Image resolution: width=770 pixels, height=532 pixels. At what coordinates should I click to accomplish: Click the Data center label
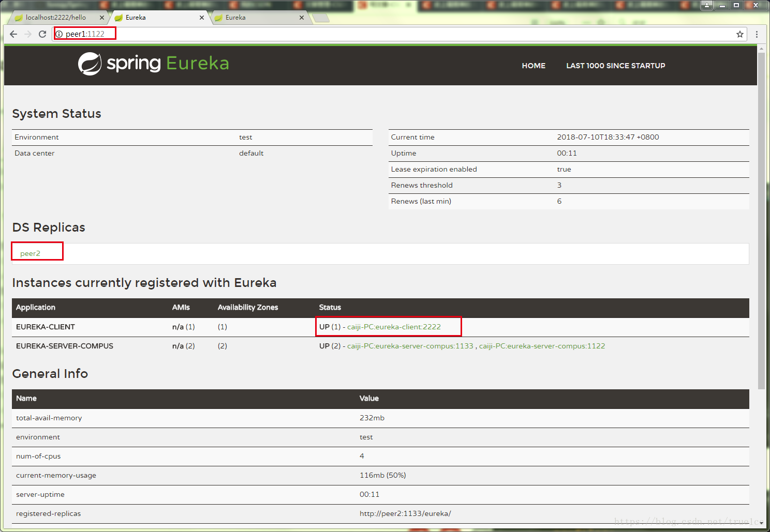35,153
